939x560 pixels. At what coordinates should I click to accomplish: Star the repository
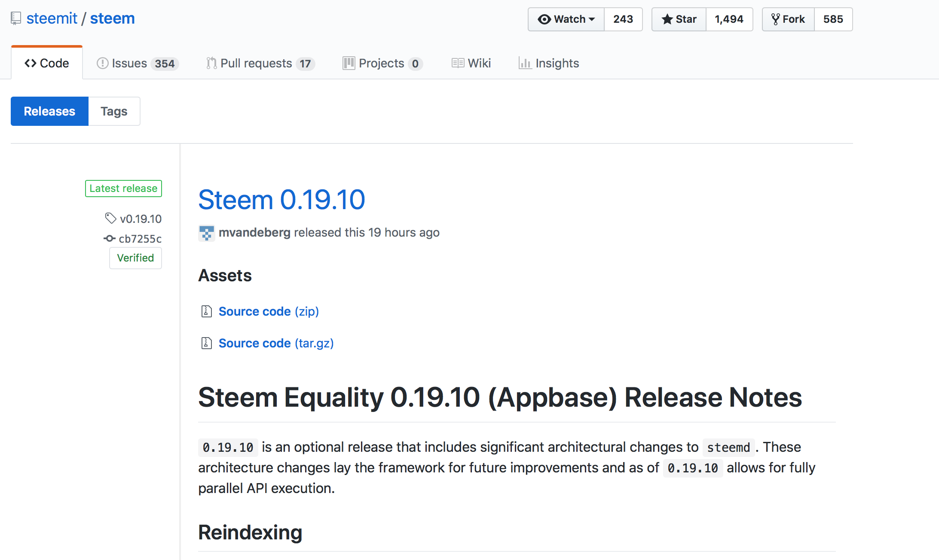click(679, 19)
